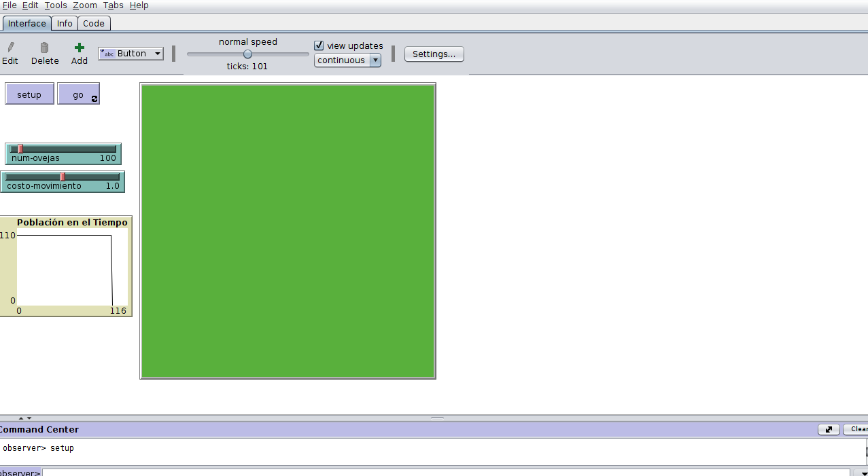Open the Button widget type dropdown
Screen dimensions: 868x476
click(x=131, y=54)
